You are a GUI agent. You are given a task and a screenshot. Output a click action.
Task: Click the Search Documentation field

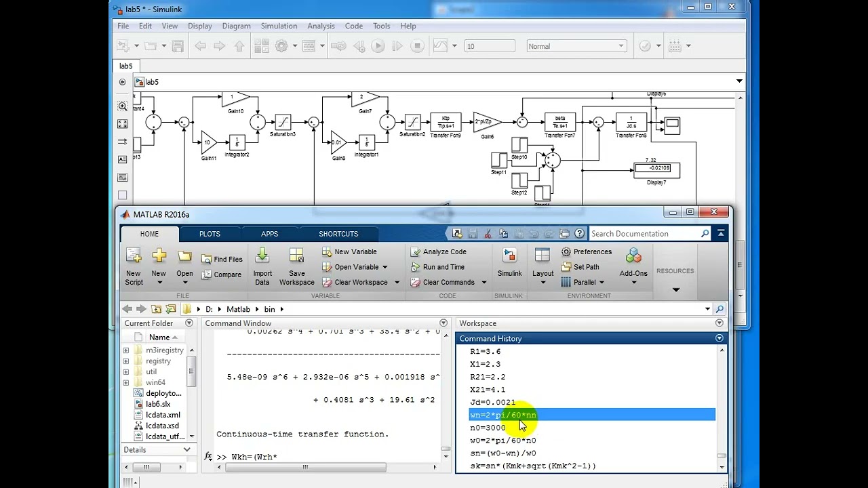[x=644, y=234]
